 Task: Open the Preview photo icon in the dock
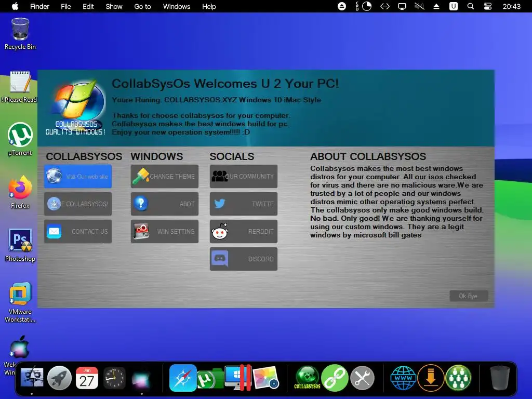pos(265,378)
